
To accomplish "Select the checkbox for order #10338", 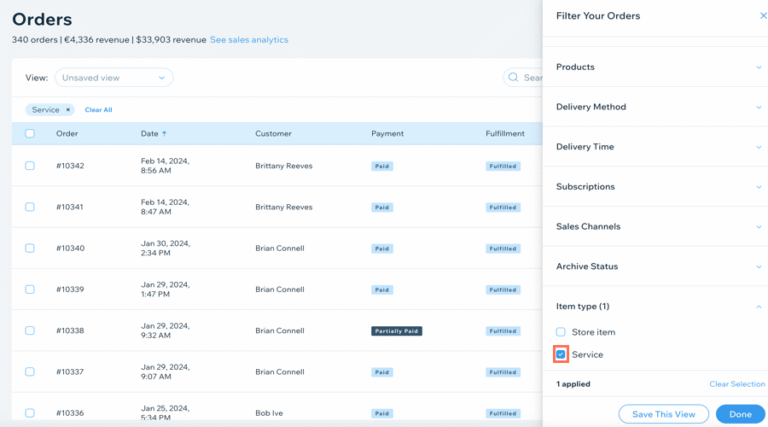I will click(30, 330).
